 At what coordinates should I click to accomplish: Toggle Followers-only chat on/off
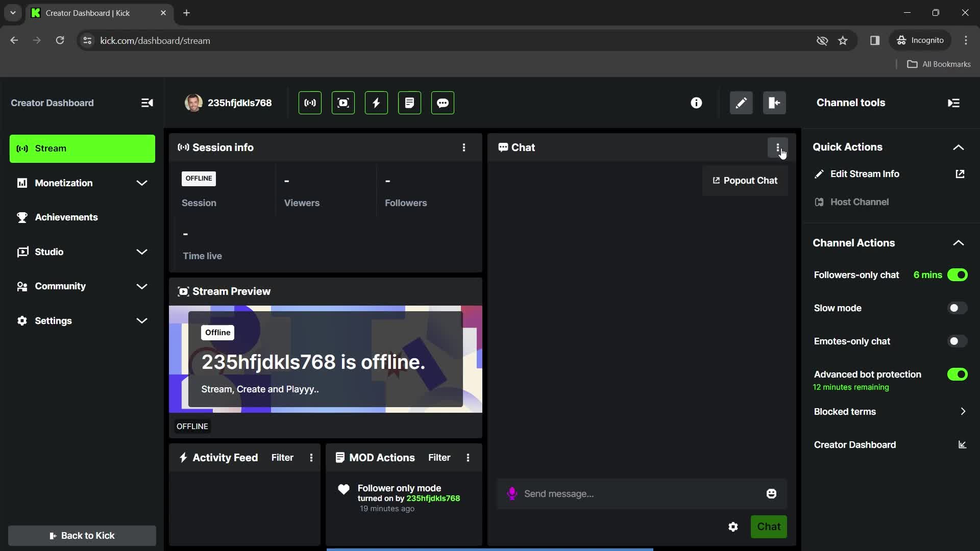[958, 274]
